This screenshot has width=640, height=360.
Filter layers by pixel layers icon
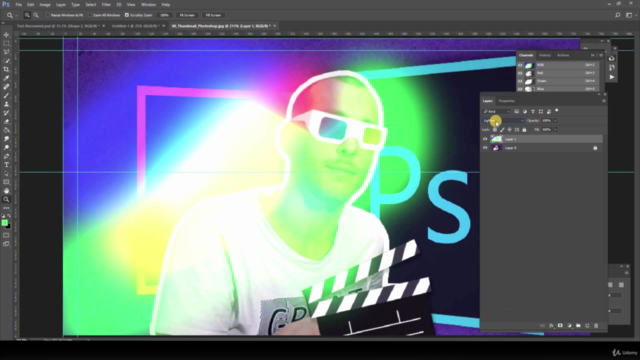pos(516,111)
